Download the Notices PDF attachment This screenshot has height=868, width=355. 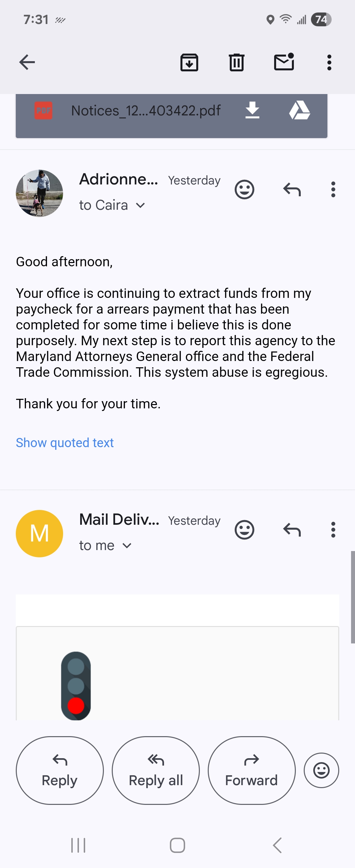(252, 110)
